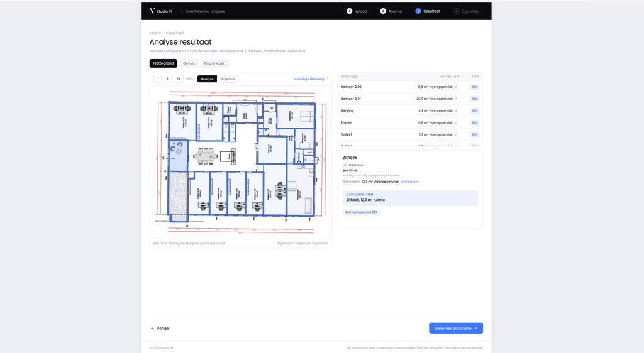
Task: Go back with the Vorige button
Action: point(160,328)
